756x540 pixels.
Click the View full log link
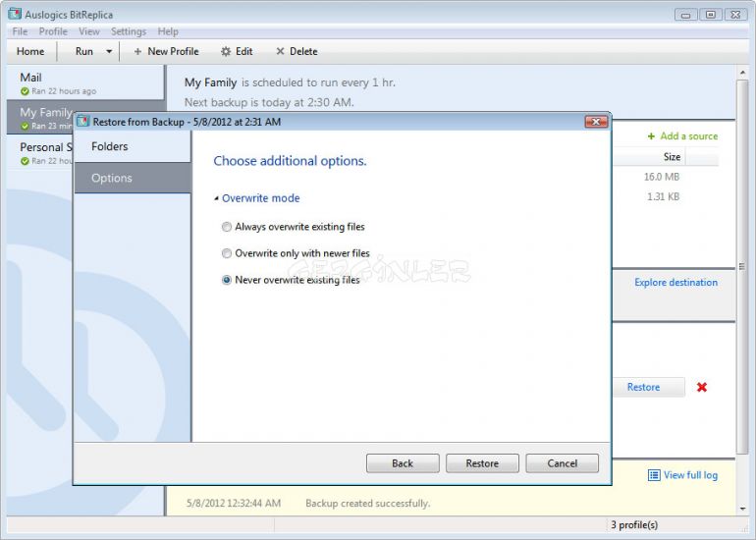coord(690,475)
